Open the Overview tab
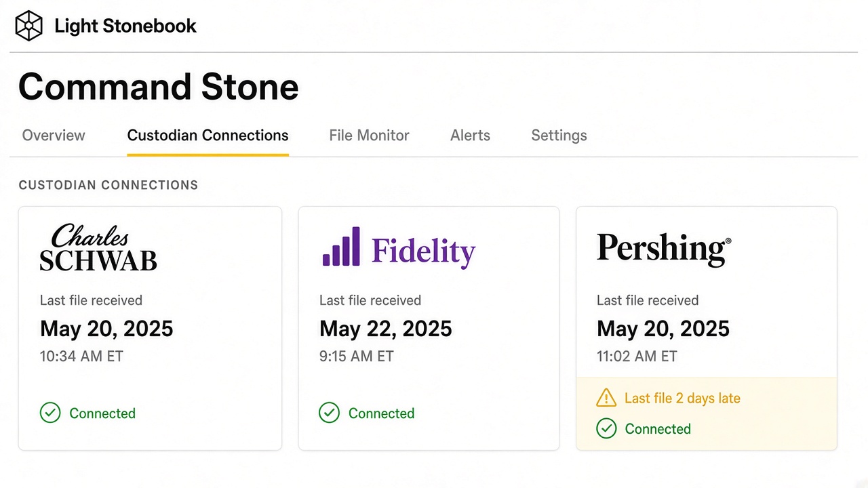868x488 pixels. point(54,136)
